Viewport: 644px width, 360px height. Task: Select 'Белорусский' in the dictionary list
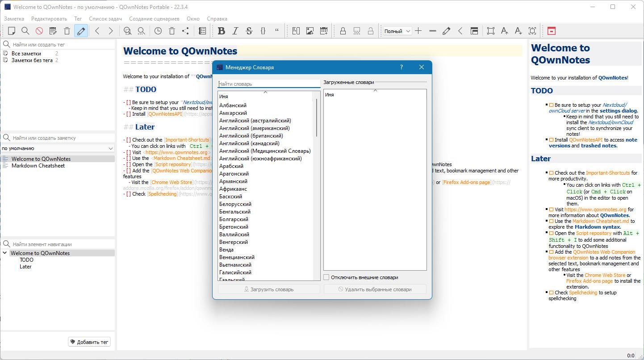coord(235,204)
